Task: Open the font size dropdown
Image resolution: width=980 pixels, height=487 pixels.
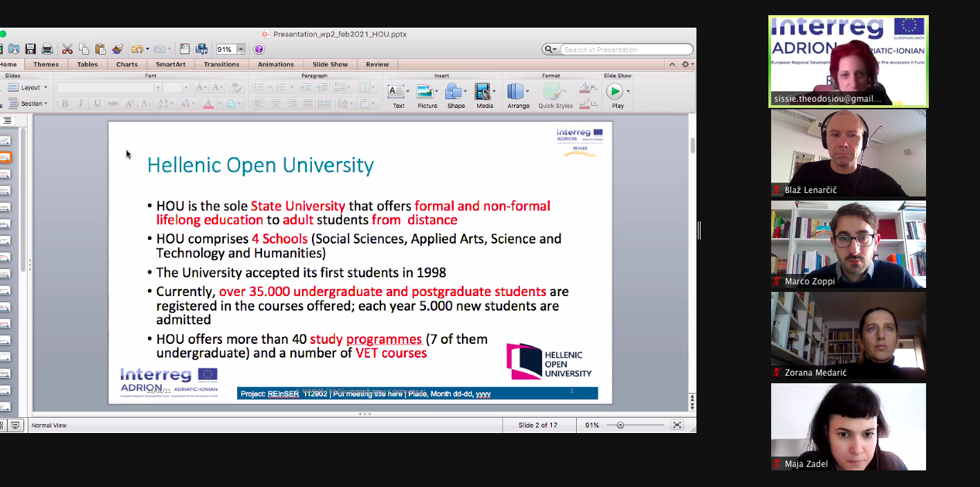Action: (x=186, y=87)
